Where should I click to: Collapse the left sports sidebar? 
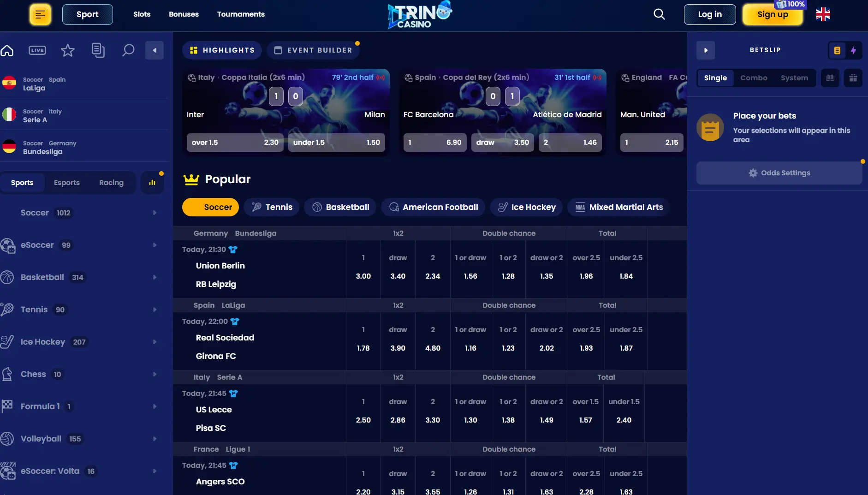pos(155,50)
